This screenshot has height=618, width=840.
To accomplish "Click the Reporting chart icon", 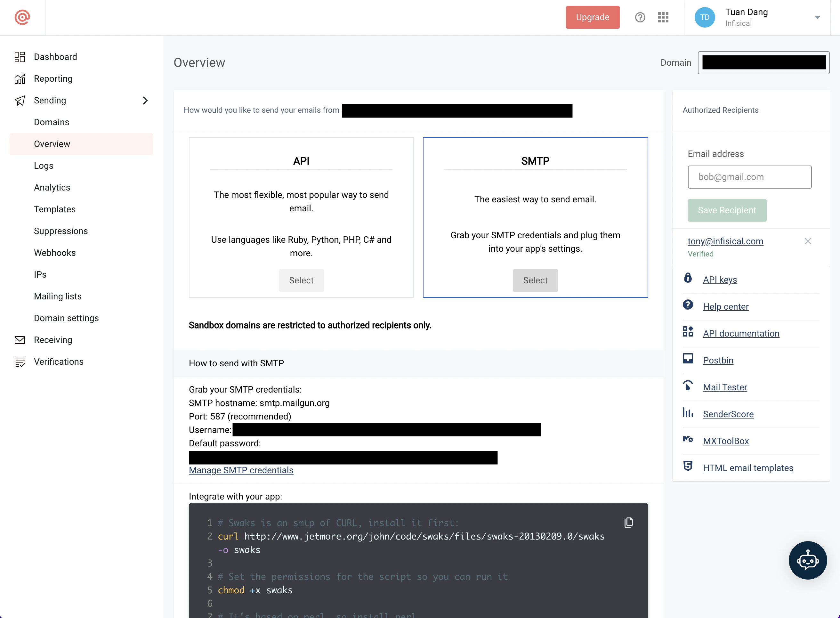I will (x=20, y=78).
